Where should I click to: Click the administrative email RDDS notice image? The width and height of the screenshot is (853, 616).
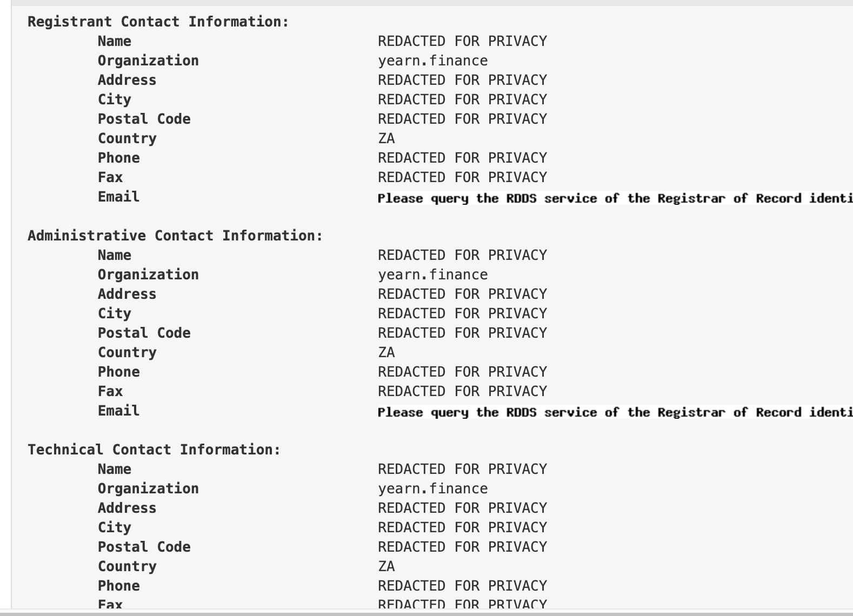point(615,412)
